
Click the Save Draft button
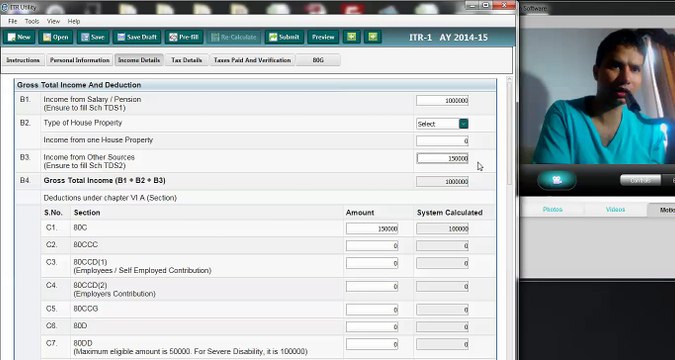(137, 37)
